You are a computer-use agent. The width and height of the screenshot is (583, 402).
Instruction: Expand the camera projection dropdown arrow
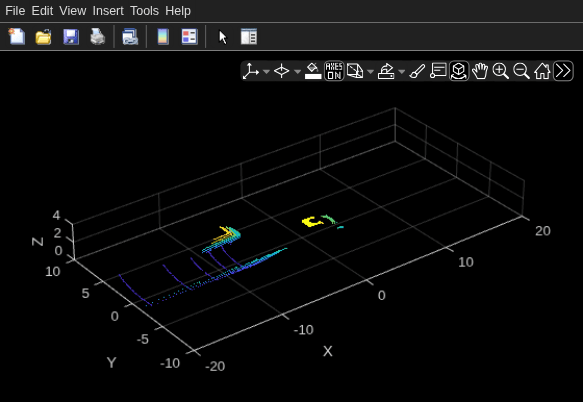[x=297, y=71]
